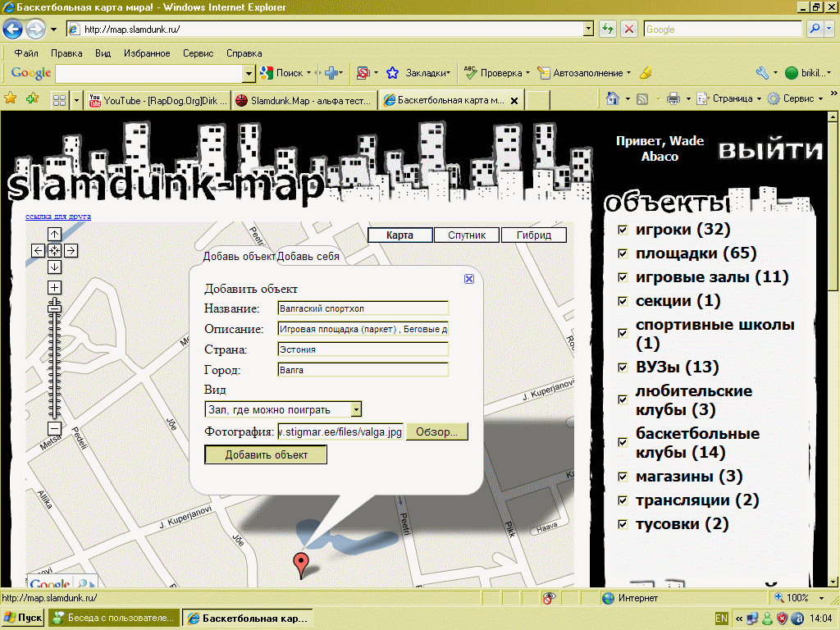Uncheck the секции (1) checkbox

623,301
